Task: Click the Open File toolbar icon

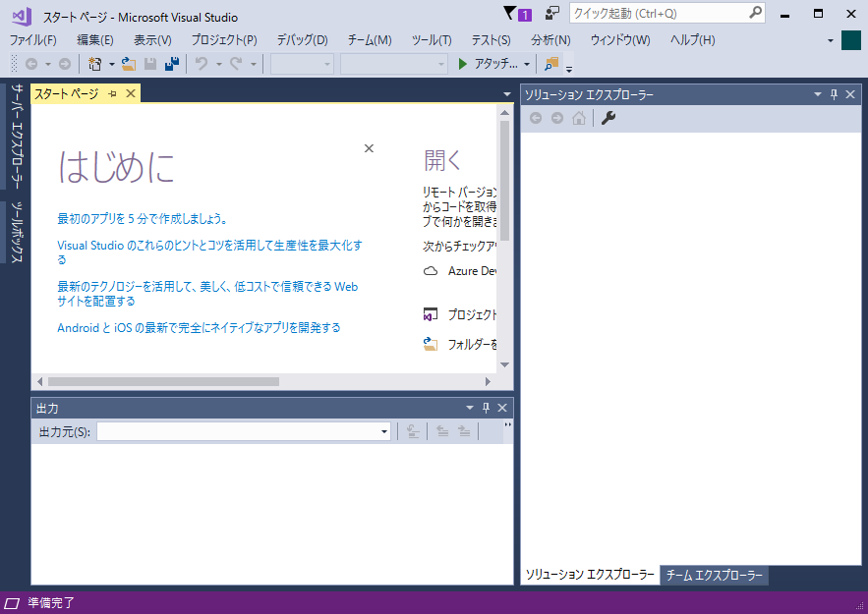Action: (128, 64)
